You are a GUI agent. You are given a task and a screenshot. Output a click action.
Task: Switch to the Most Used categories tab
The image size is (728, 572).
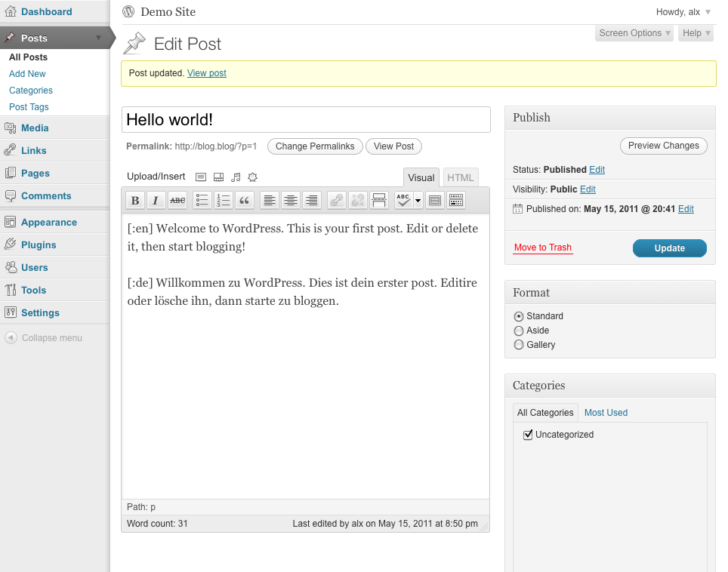coord(606,413)
